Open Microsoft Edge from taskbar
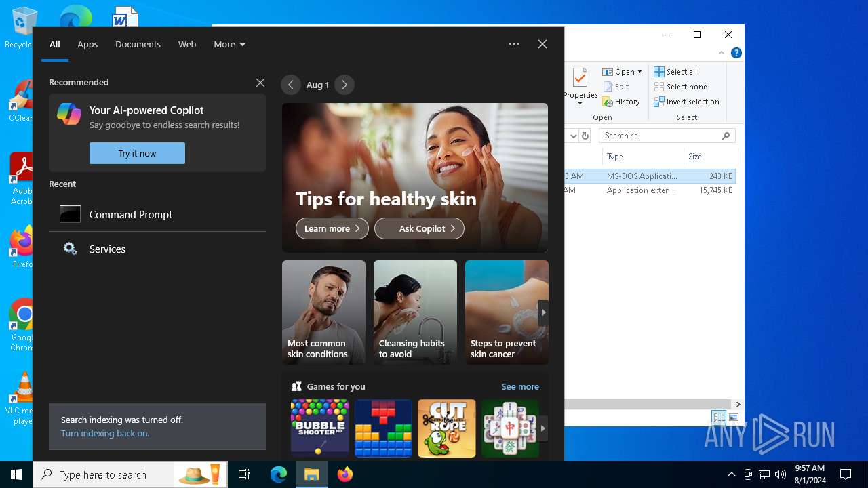 pos(279,474)
